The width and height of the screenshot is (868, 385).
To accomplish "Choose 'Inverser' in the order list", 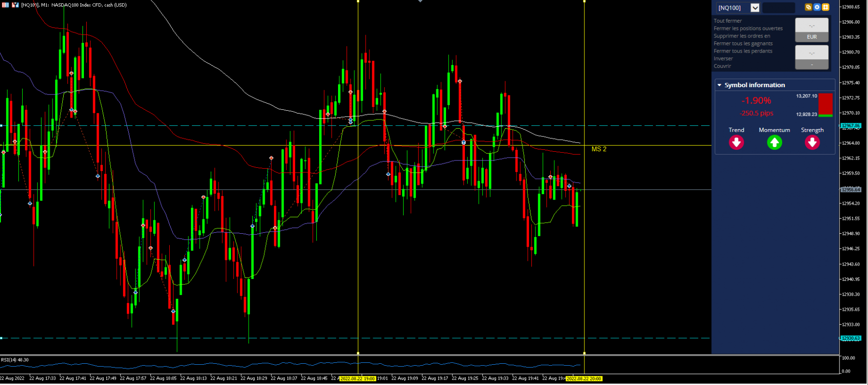I will (x=723, y=58).
